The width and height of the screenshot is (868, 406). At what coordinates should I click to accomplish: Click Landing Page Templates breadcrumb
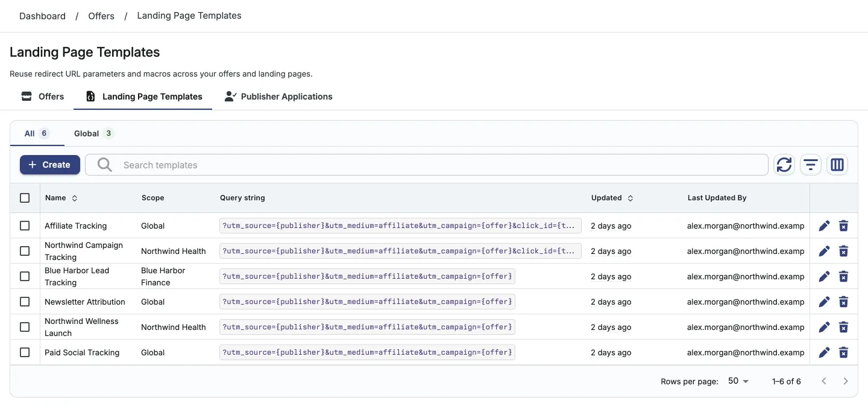point(189,16)
